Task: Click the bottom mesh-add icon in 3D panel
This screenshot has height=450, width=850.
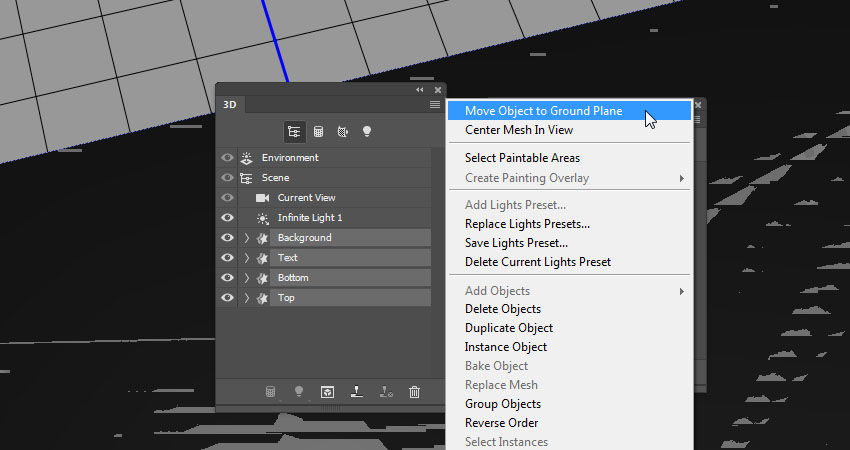Action: tap(270, 392)
